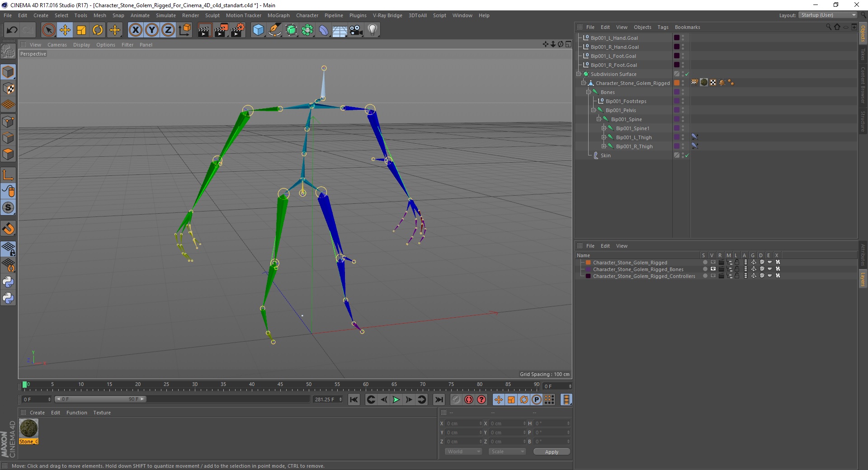Toggle Skin object enable checkmark
Viewport: 868px width, 470px height.
(x=687, y=155)
